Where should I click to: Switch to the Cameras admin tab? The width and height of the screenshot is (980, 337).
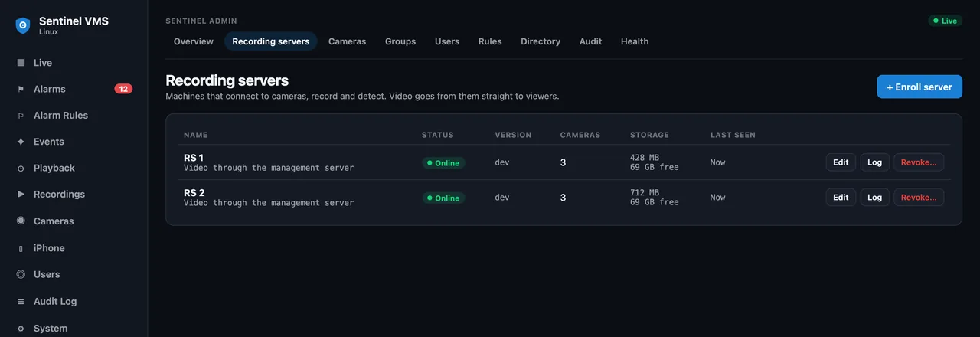pyautogui.click(x=348, y=41)
